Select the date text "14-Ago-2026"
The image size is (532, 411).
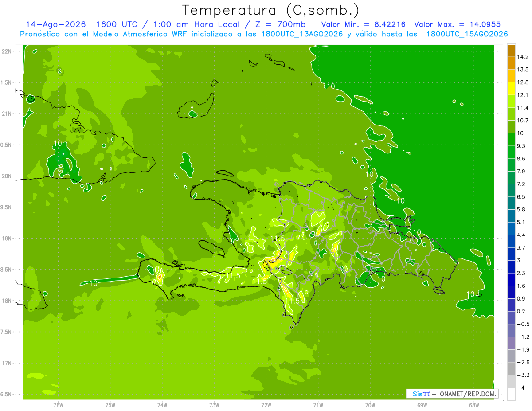56,24
